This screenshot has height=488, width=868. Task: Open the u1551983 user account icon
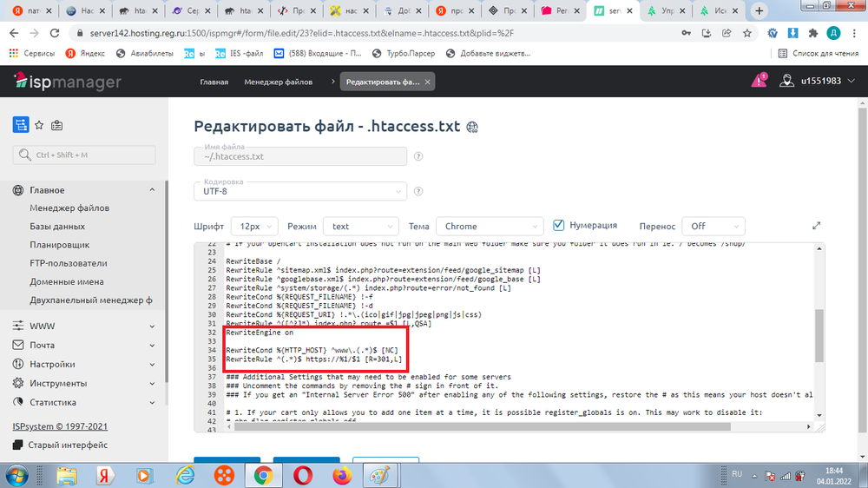786,81
